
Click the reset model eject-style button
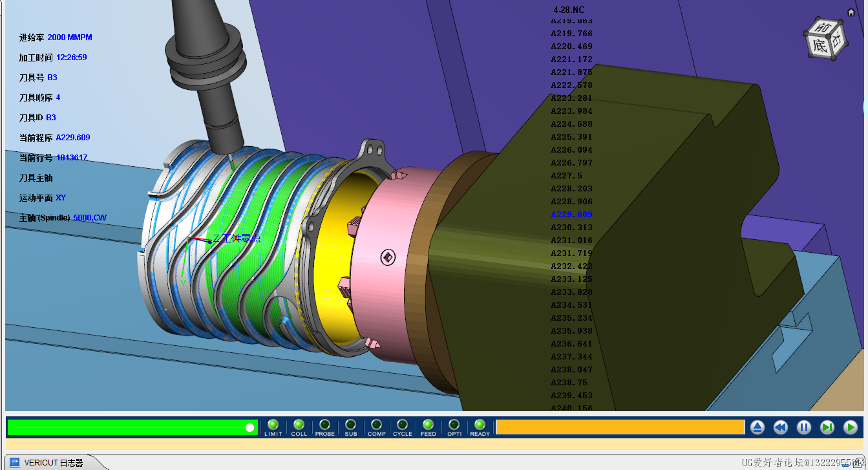click(757, 427)
